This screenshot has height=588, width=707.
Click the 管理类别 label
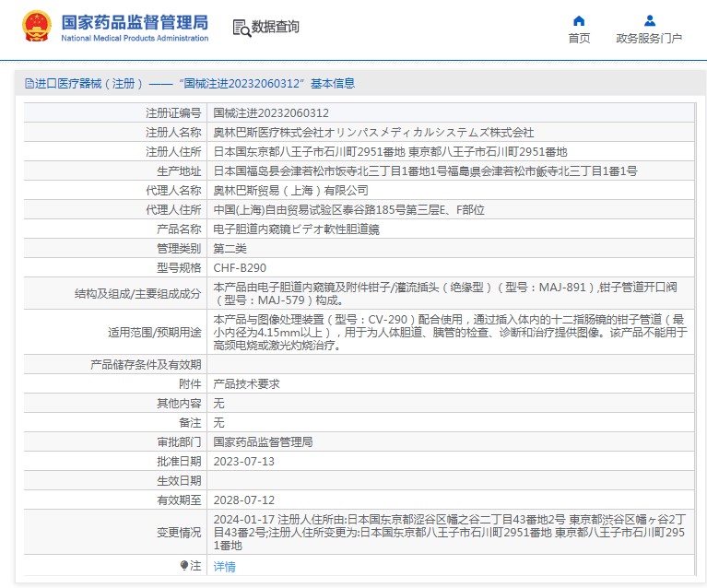(179, 249)
